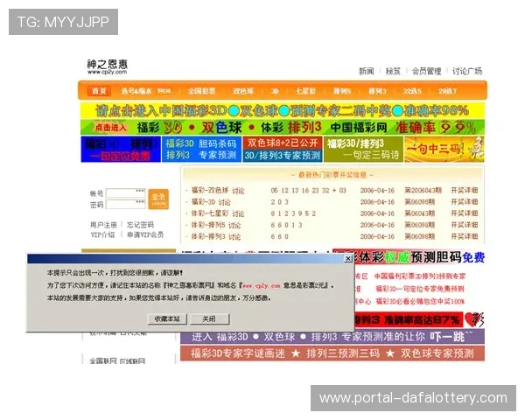Open the 用户注册 registration link

pyautogui.click(x=103, y=225)
